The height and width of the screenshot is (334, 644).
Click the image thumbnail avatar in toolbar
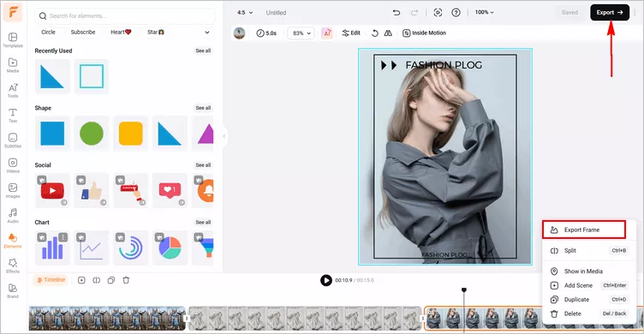[239, 33]
